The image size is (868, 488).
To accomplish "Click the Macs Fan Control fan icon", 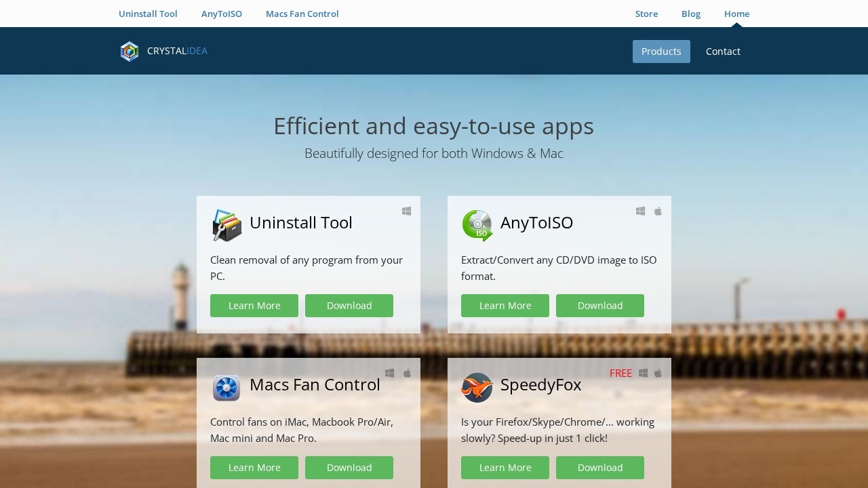I will coord(226,388).
